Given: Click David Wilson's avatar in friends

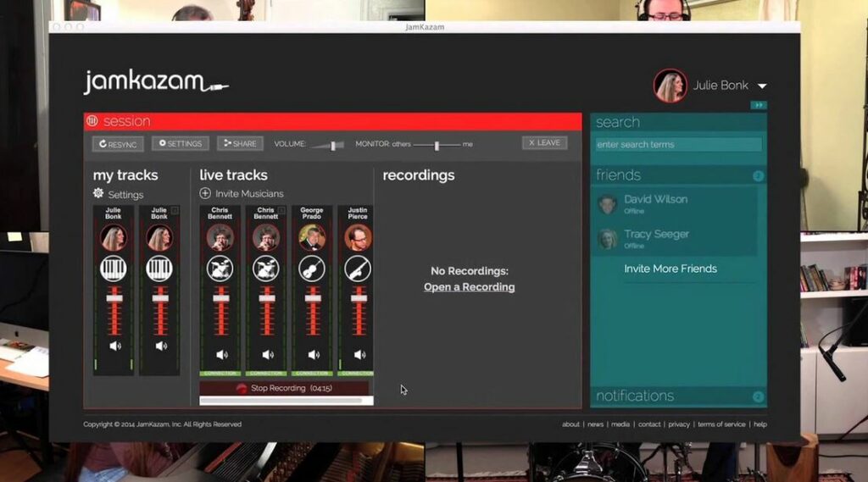Looking at the screenshot, I should (608, 204).
